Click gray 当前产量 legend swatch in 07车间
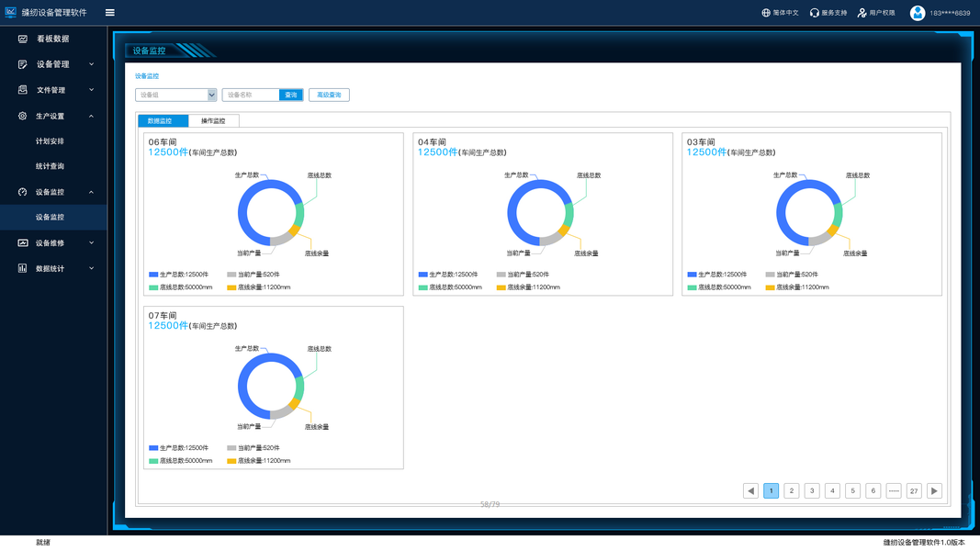 click(x=231, y=448)
